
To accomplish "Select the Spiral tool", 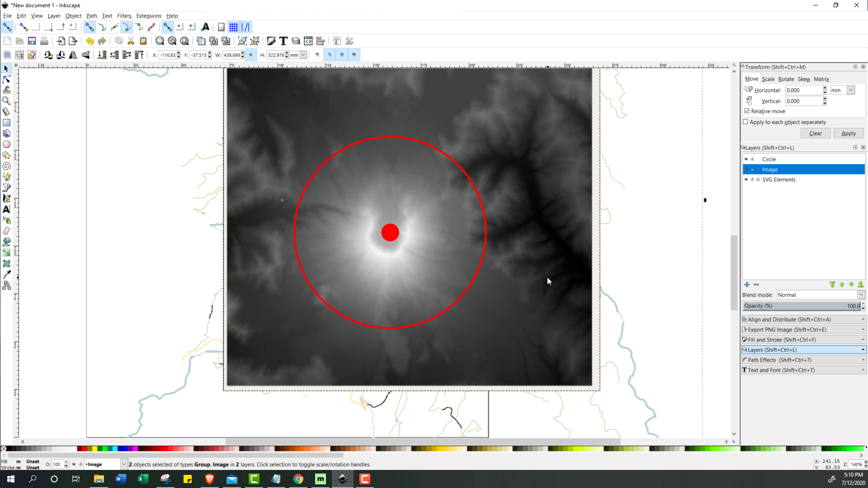I will 6,166.
